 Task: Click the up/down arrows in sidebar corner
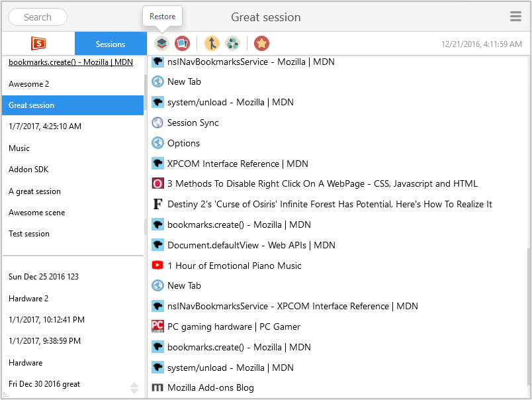134,388
